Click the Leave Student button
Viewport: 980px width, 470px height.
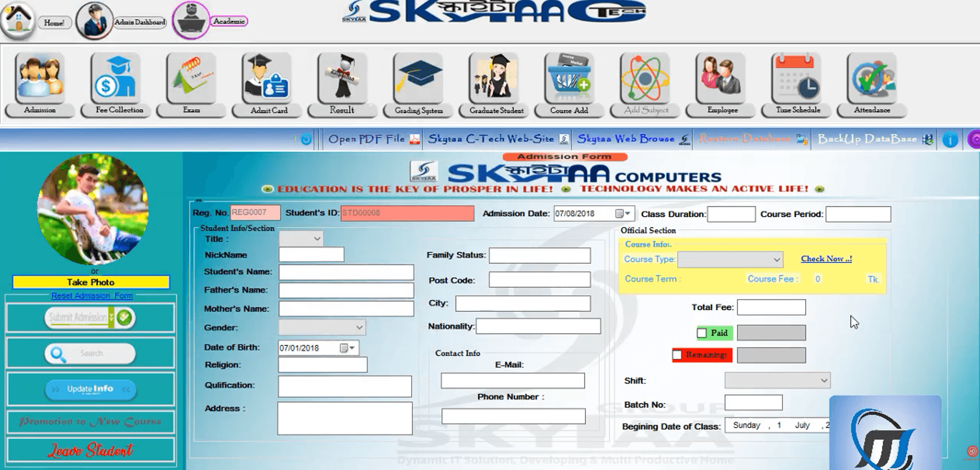tap(91, 450)
